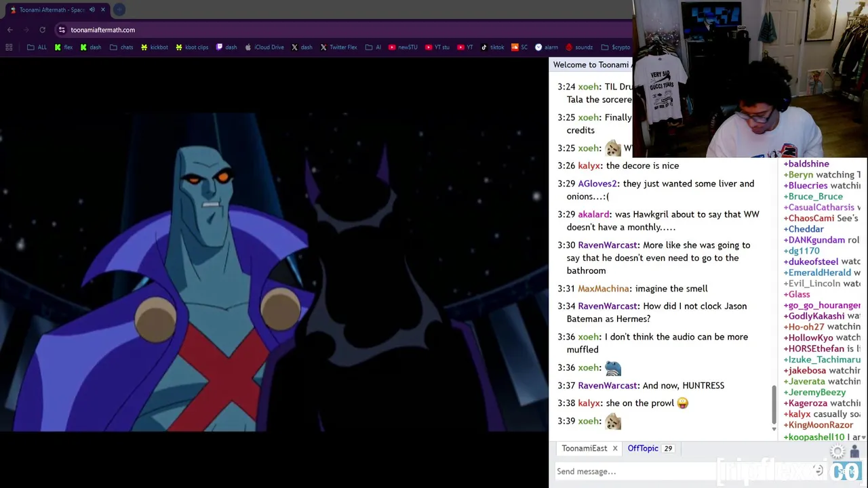868x488 pixels.
Task: Go forward in browser history
Action: coord(26,30)
